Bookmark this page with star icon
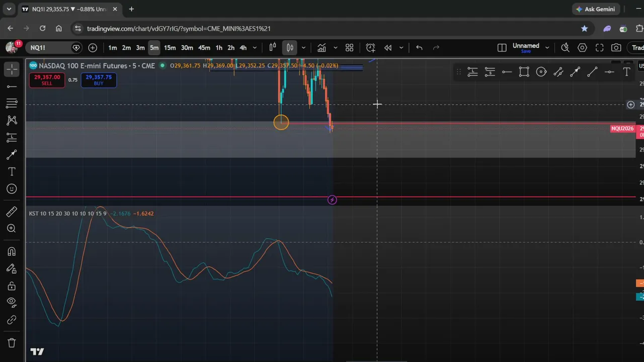This screenshot has width=644, height=362. (584, 29)
